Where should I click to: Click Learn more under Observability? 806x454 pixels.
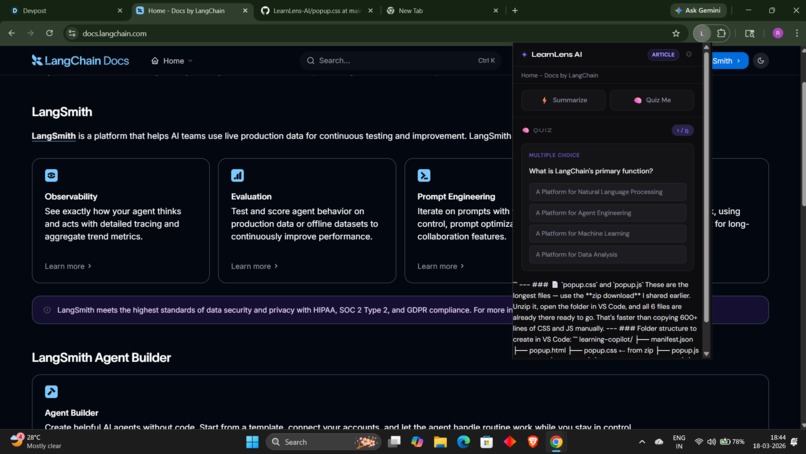point(68,266)
